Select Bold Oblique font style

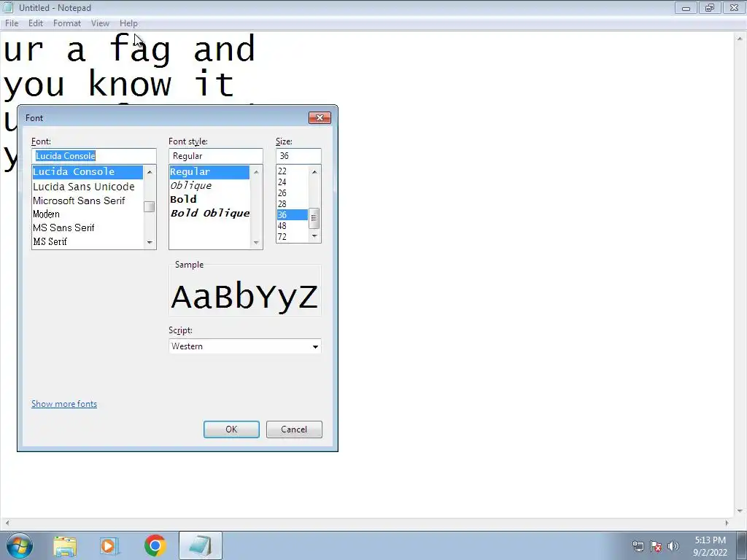(209, 213)
